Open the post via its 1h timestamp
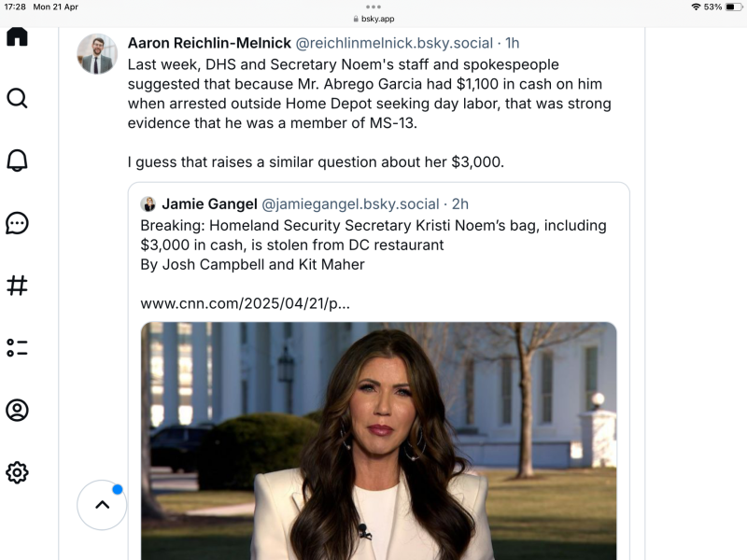This screenshot has height=560, width=747. (x=512, y=43)
